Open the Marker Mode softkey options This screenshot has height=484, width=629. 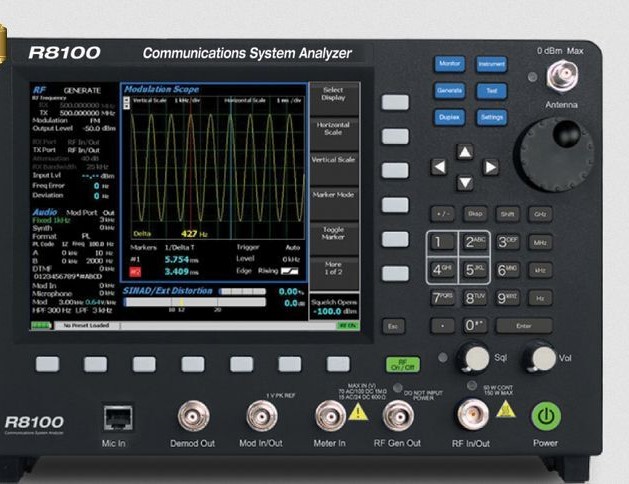coord(333,195)
